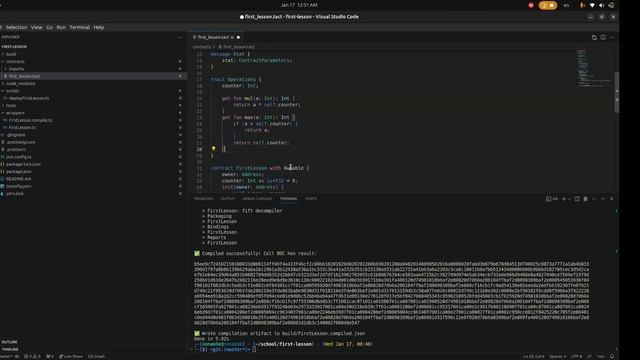
Task: Open Git Graph from status bar
Action: pos(97,356)
